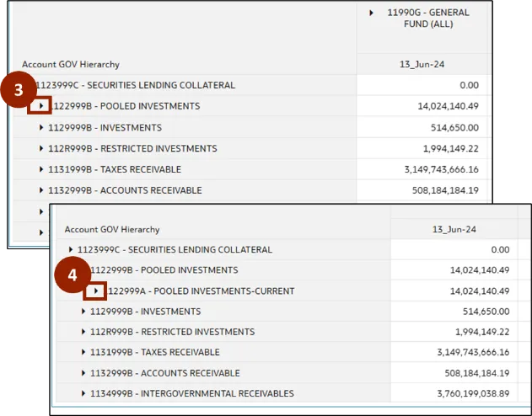Expand 1132999B - ACCOUNTS RECEIVABLE in front panel
The width and height of the screenshot is (532, 416).
click(x=83, y=373)
